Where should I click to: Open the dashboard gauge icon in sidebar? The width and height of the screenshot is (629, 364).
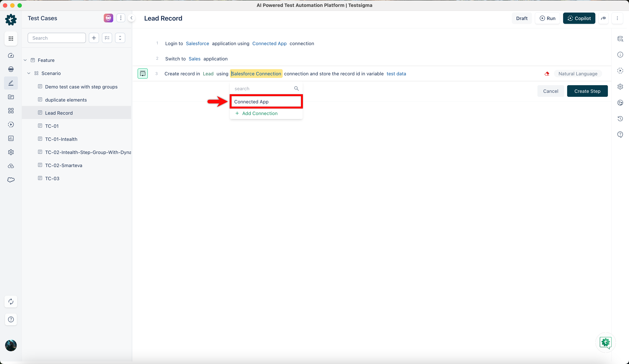[x=11, y=56]
